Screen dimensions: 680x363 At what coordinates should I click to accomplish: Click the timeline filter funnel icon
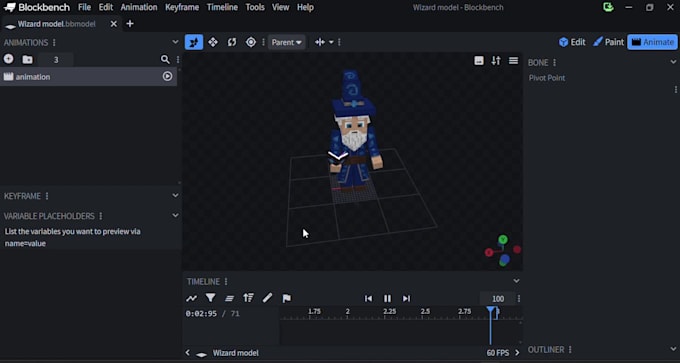pos(210,298)
